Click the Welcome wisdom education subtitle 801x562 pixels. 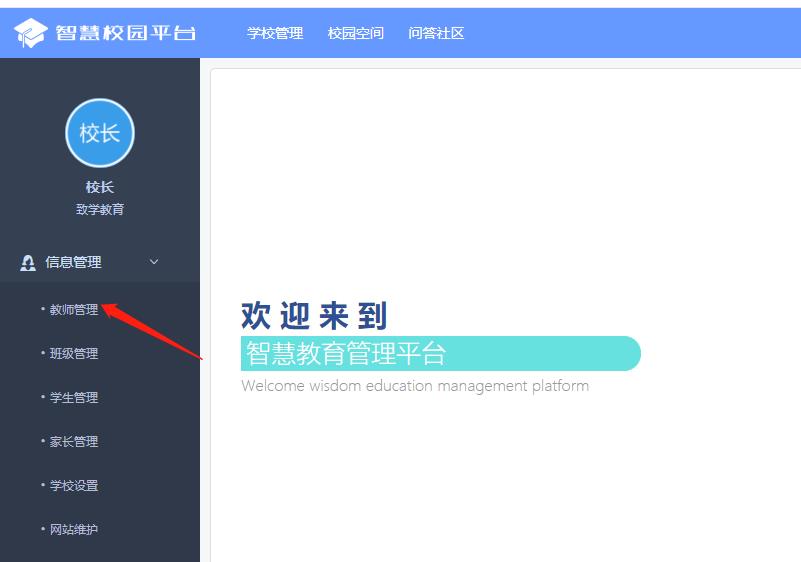(415, 386)
